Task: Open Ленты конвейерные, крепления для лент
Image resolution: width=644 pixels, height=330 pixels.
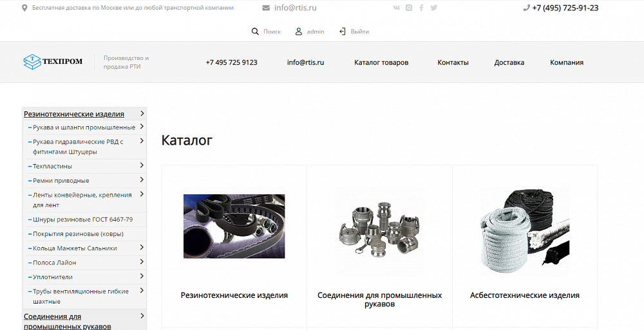Action: point(82,200)
